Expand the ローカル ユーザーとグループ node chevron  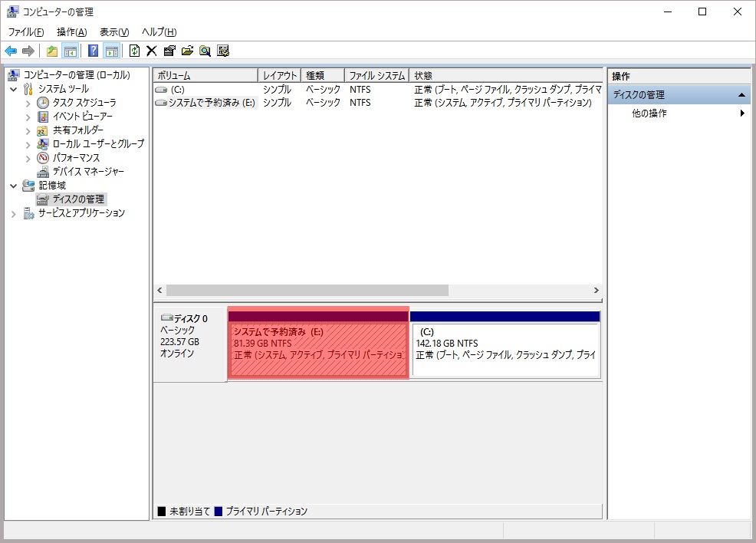pyautogui.click(x=28, y=144)
